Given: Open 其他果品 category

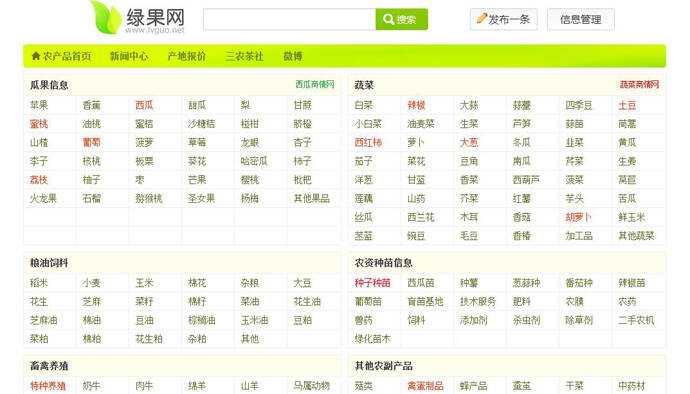Looking at the screenshot, I should [x=312, y=199].
